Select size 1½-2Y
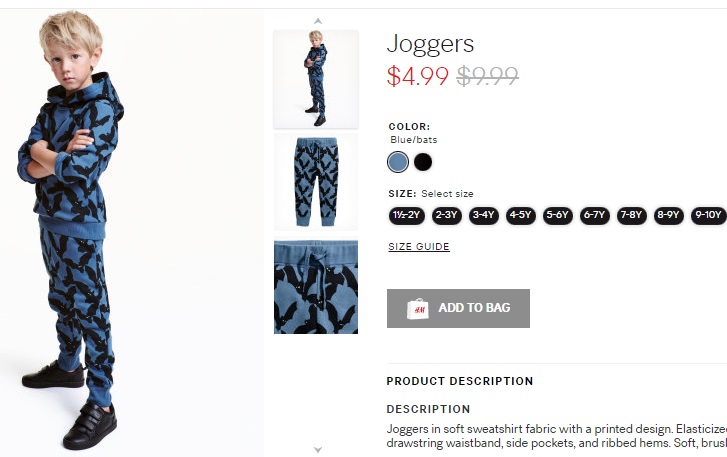The image size is (727, 457). (407, 216)
